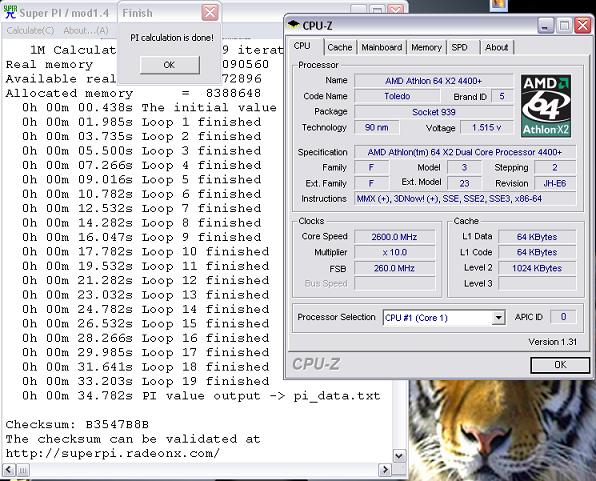Click the L1 Data value '64 KBytes'
The width and height of the screenshot is (596, 481).
(537, 237)
